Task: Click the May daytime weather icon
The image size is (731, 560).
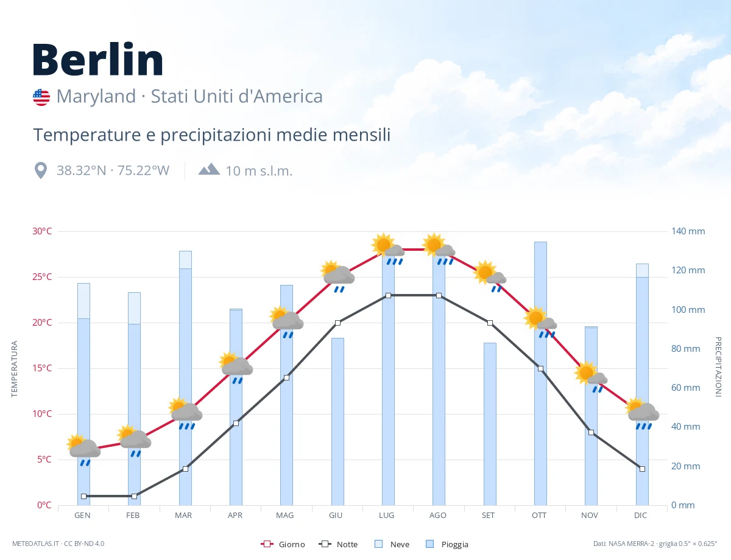Action: point(286,322)
